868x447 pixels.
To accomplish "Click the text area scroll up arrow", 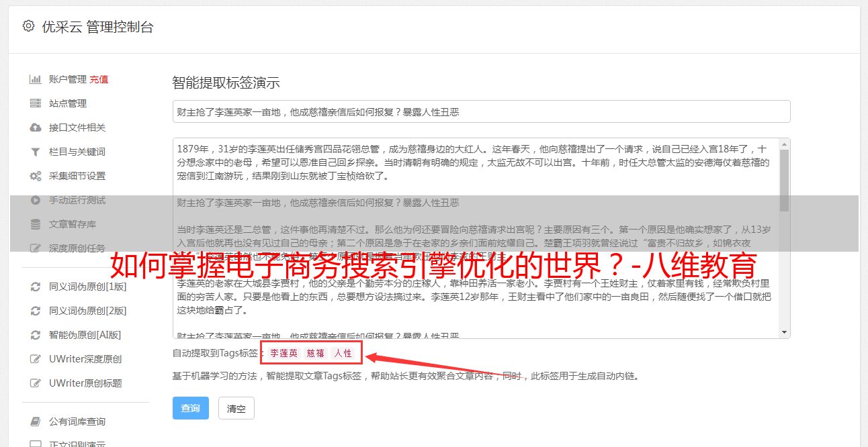I will tap(784, 144).
